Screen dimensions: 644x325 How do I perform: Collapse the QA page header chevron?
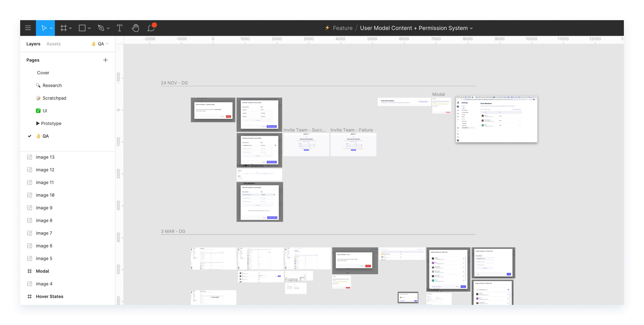pyautogui.click(x=107, y=43)
